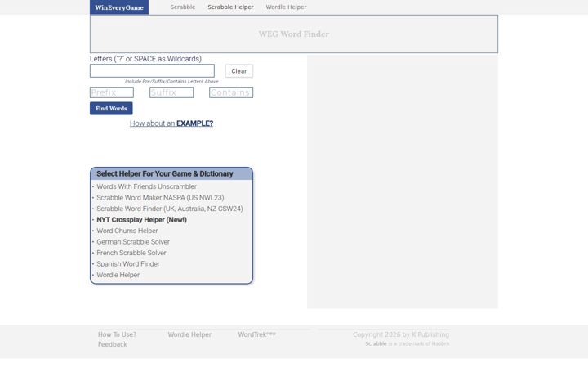Viewport: 588px width, 368px height.
Task: Focus the Contains input box
Action: click(231, 92)
